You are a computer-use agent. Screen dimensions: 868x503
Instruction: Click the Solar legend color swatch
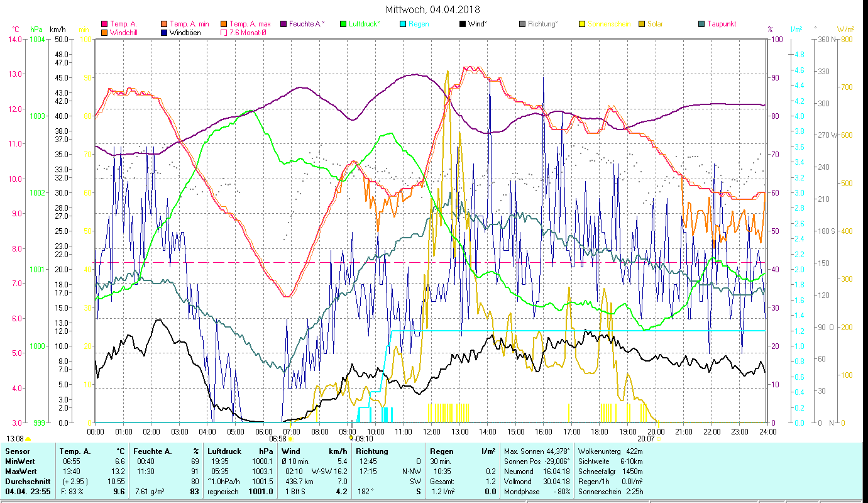641,24
